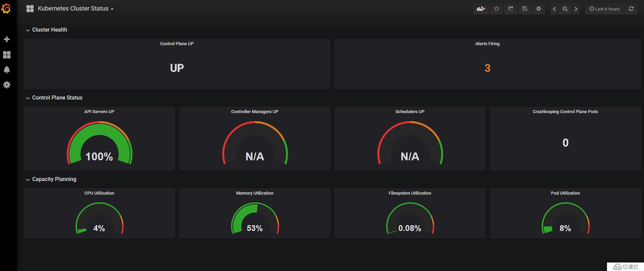Click the Add panel icon
The width and height of the screenshot is (644, 271).
(481, 9)
